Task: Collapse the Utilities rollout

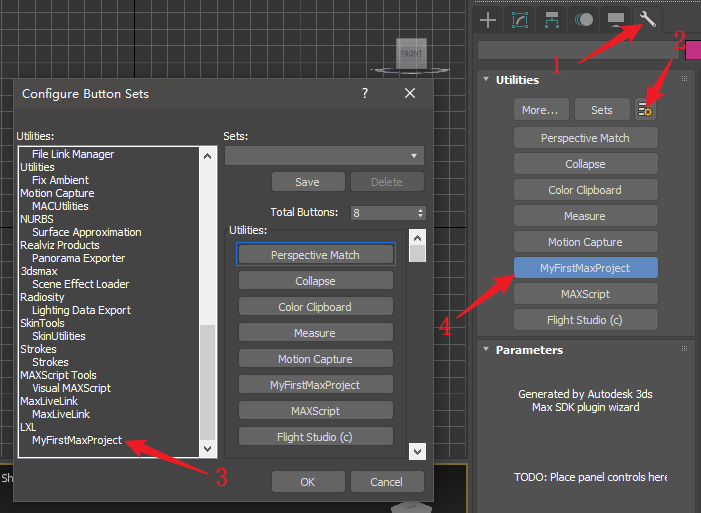Action: 518,80
